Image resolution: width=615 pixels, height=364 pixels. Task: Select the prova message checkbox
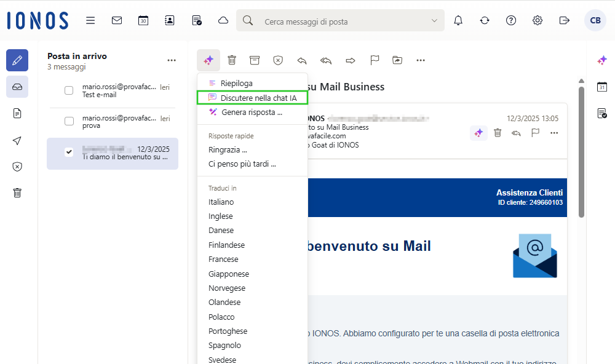pos(69,121)
